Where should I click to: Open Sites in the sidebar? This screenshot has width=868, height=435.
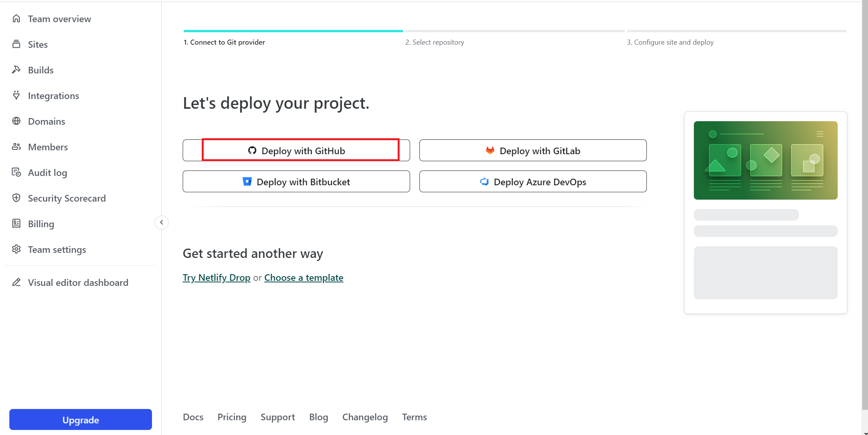tap(38, 44)
